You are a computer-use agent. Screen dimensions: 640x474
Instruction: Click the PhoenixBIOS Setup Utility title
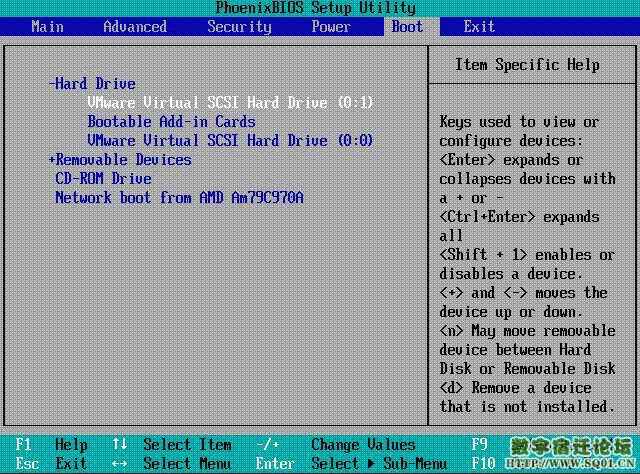click(x=316, y=8)
